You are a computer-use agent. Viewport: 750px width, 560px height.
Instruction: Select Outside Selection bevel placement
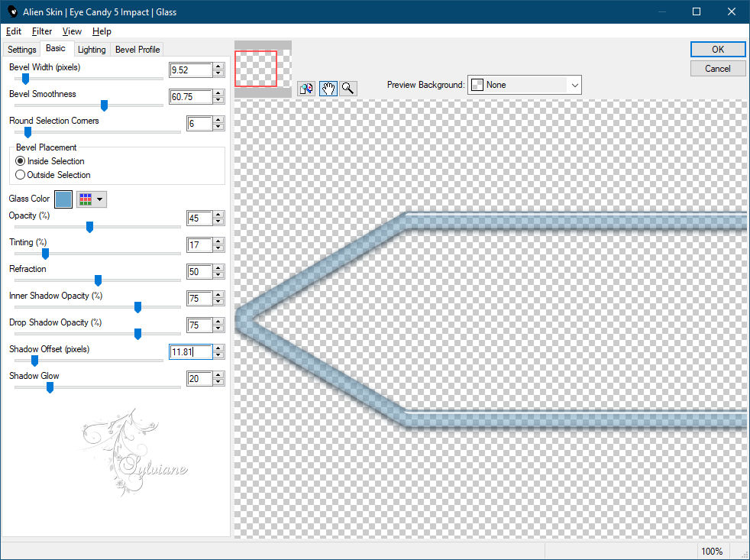(53, 175)
